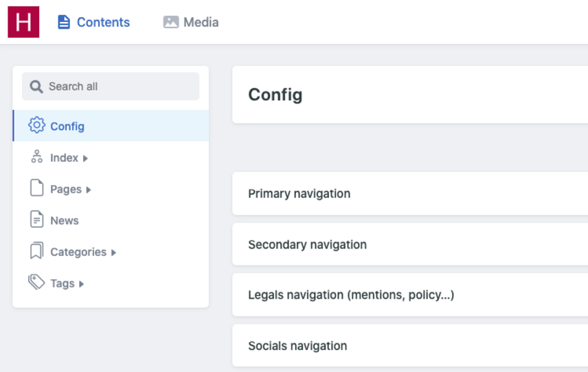Click the Index hierarchy icon
588x372 pixels.
pos(36,157)
